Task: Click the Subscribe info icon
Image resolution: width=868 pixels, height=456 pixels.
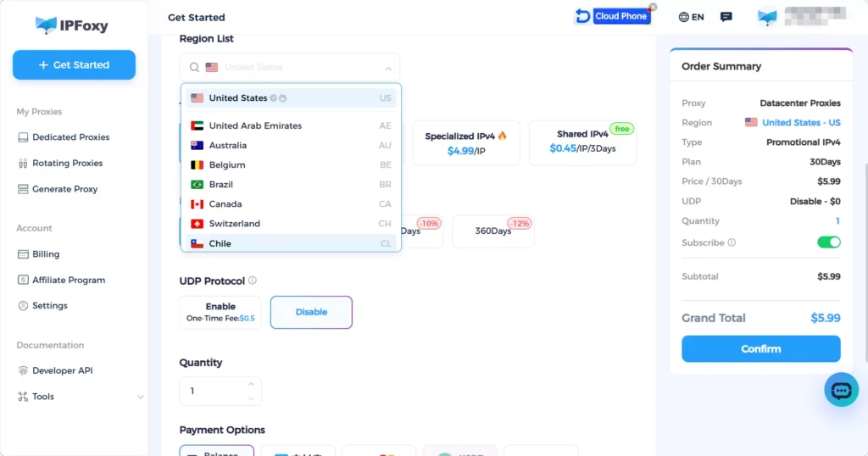Action: [732, 242]
